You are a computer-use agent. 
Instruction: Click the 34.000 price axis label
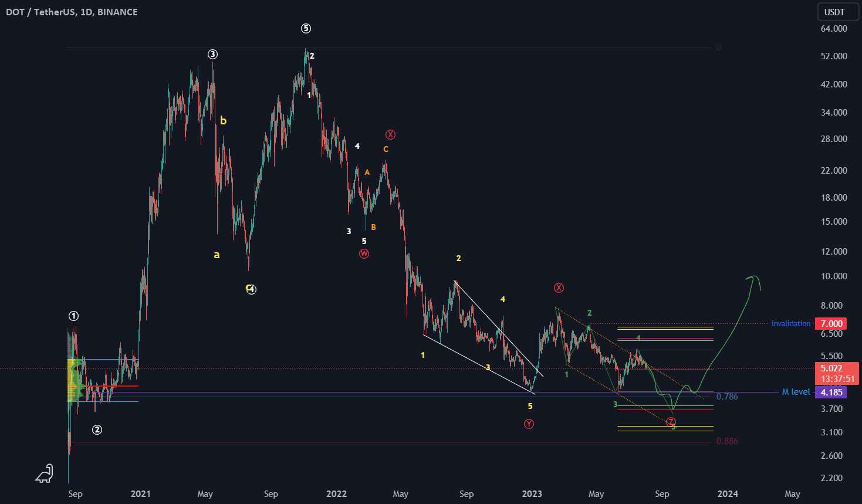coord(834,113)
